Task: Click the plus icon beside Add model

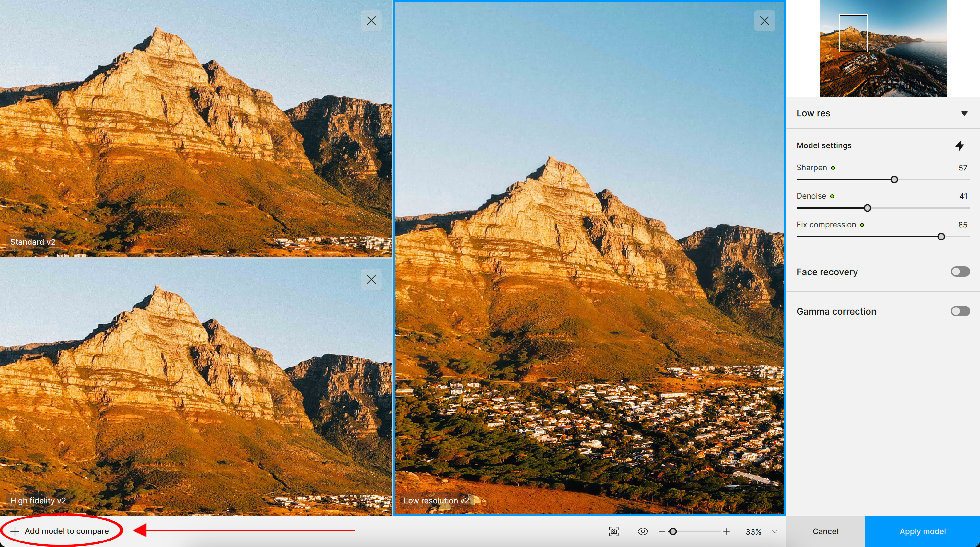Action: click(x=15, y=531)
